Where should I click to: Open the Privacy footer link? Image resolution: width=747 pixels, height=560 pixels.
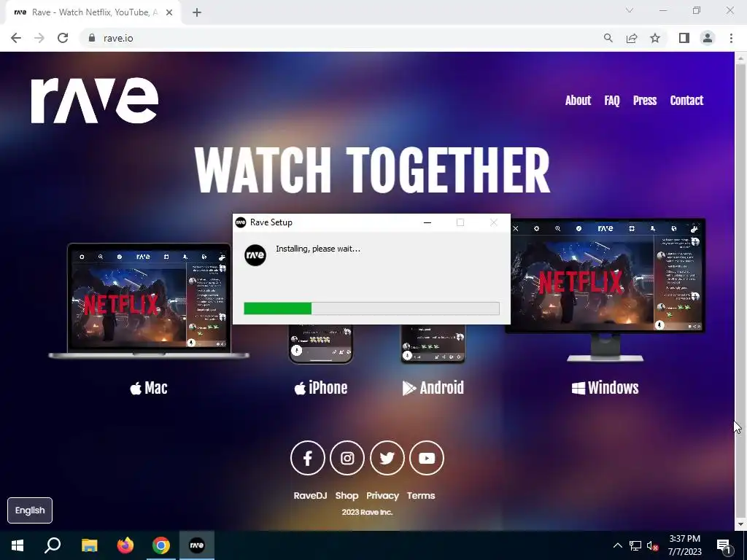click(x=382, y=496)
